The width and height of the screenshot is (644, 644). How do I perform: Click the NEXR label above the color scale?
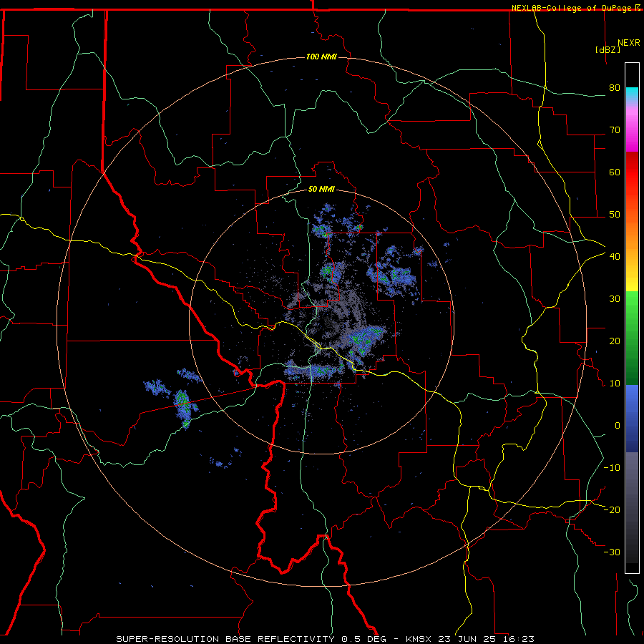pos(629,43)
